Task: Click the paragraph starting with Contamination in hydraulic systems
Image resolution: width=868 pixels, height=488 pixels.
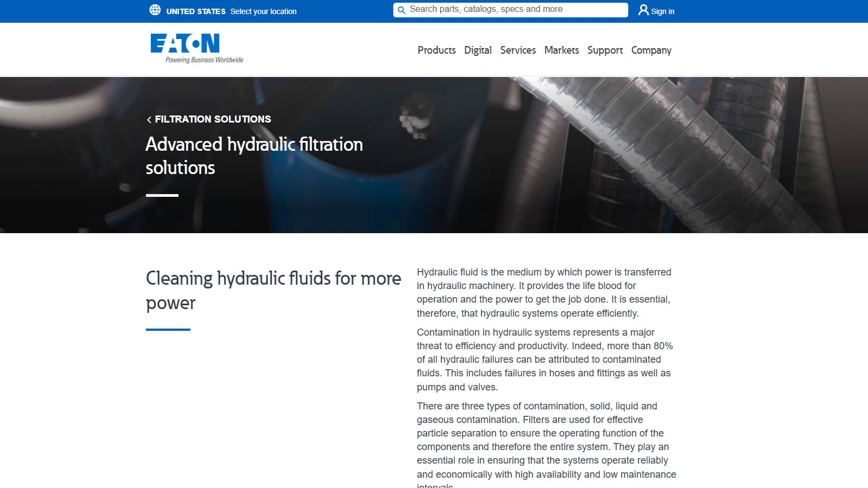Action: point(545,359)
